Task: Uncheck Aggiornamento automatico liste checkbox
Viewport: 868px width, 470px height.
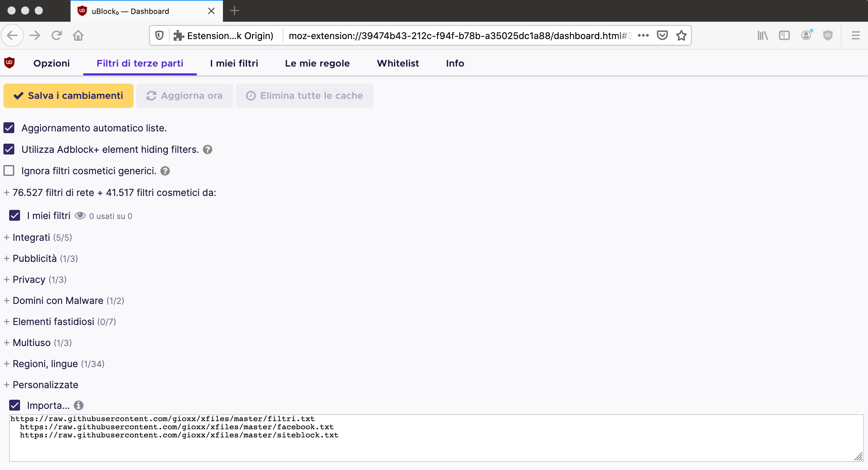Action: tap(9, 128)
